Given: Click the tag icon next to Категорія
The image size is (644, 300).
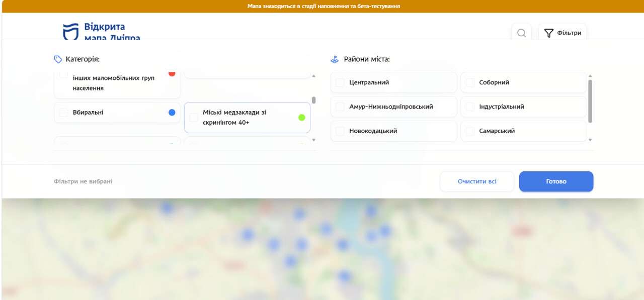Looking at the screenshot, I should 58,59.
